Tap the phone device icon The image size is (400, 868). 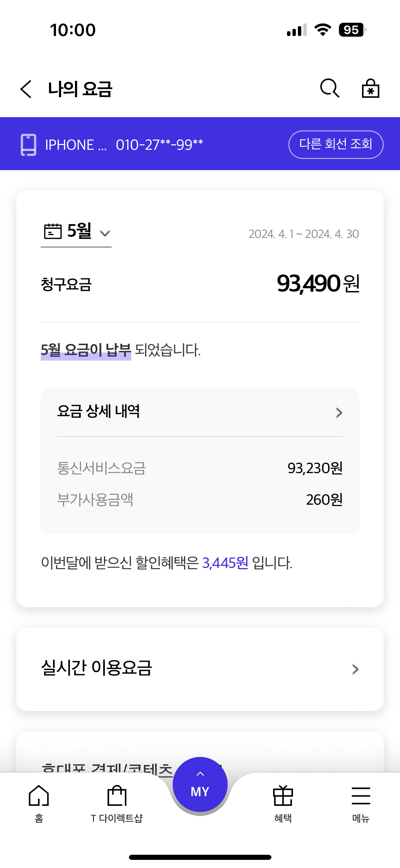(28, 145)
